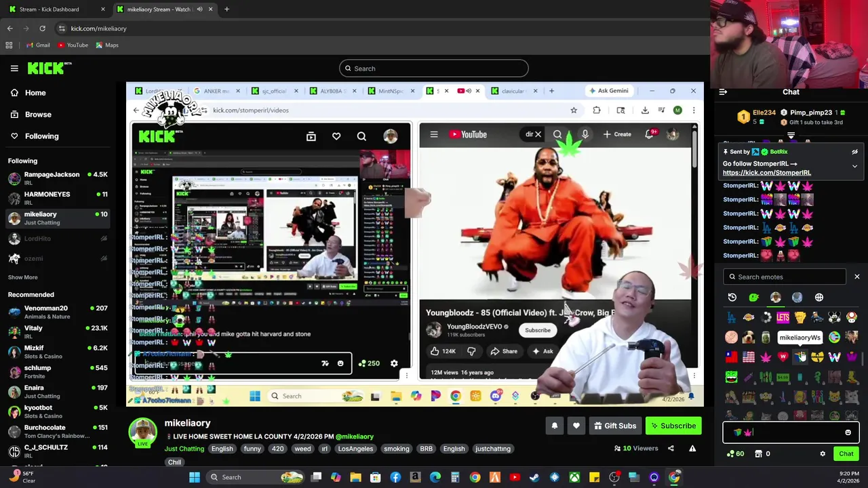Screen dimensions: 868x488
Task: Insert the red mushroom emote
Action: coord(852,317)
